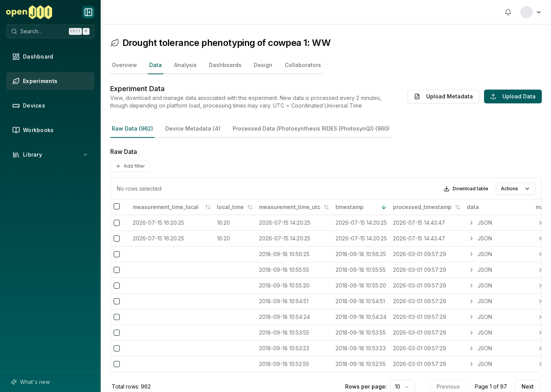Viewport: 551px width, 392px height.
Task: Click the leaf icon beside experiment title
Action: [x=115, y=43]
